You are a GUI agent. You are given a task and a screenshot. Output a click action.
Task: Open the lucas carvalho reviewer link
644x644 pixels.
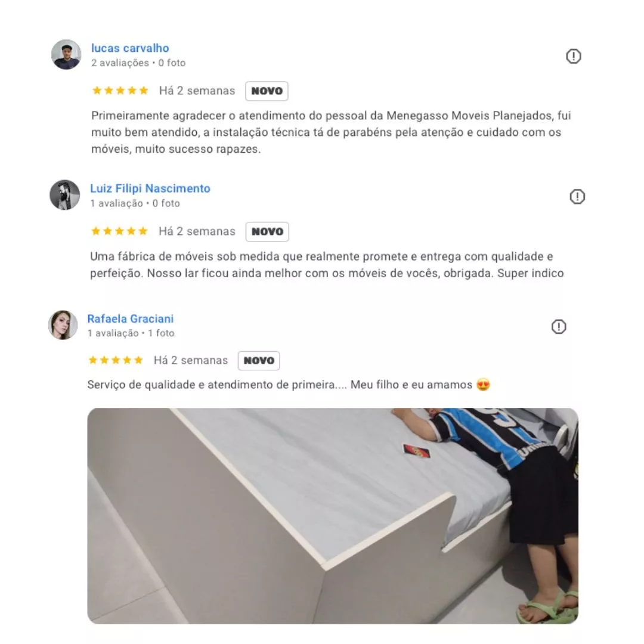pyautogui.click(x=130, y=48)
